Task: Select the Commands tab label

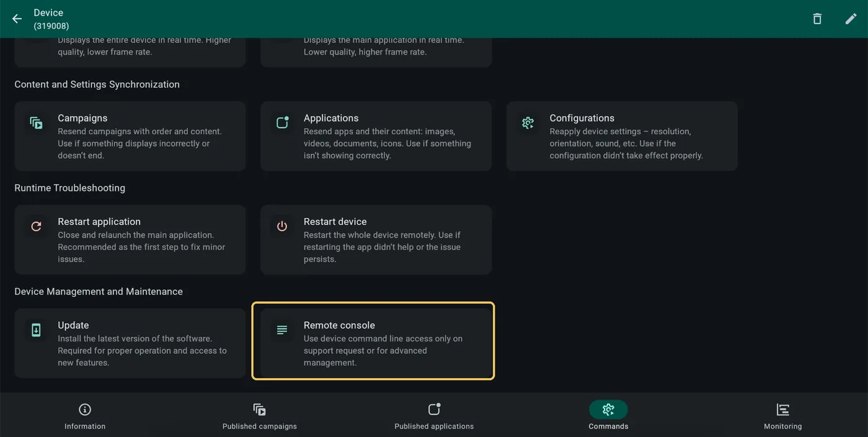Action: point(608,426)
